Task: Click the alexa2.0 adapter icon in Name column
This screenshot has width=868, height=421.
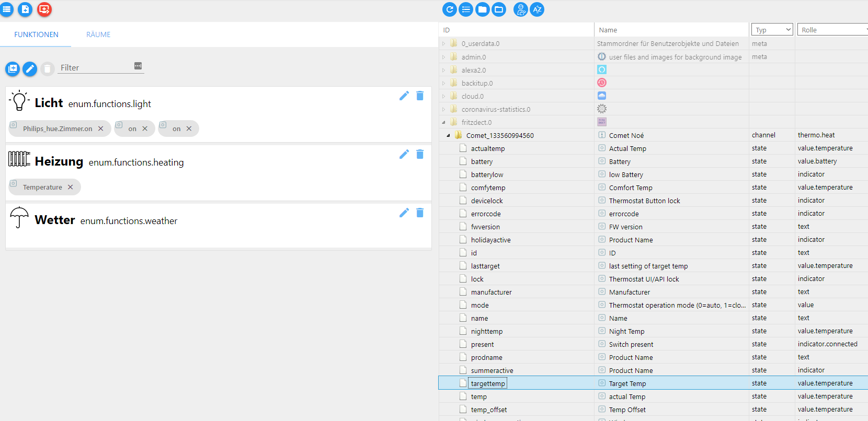Action: click(602, 69)
